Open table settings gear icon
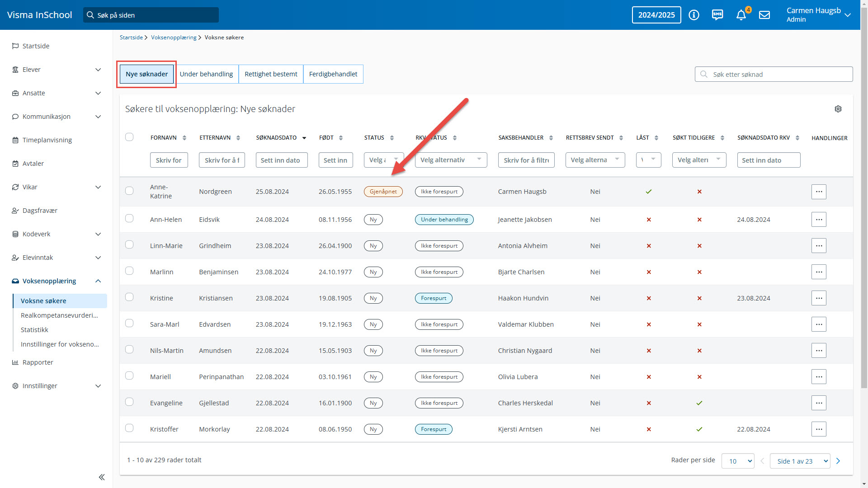The image size is (868, 488). (x=838, y=109)
